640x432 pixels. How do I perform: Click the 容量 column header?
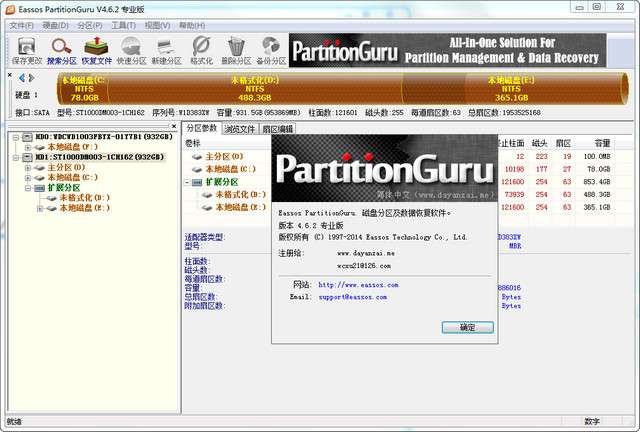602,143
